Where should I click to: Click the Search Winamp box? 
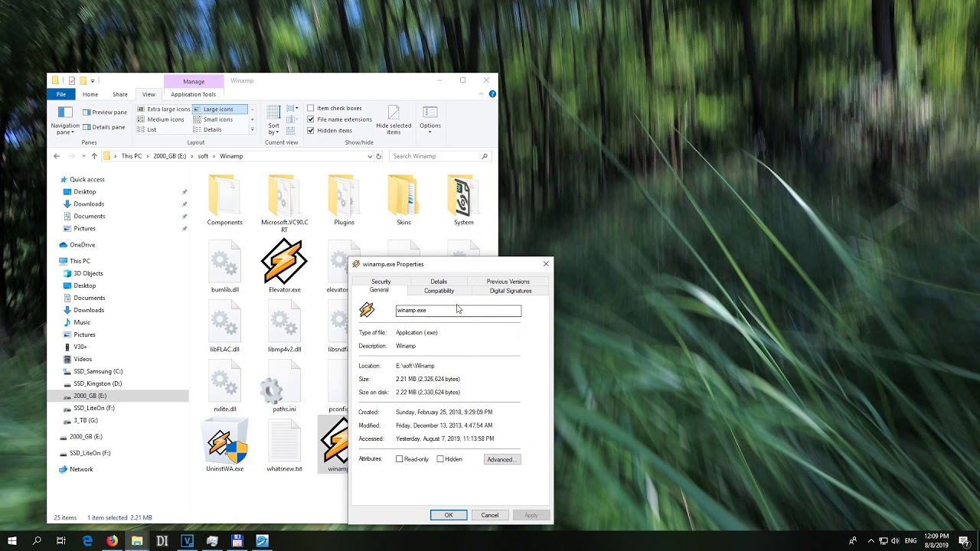[x=439, y=156]
